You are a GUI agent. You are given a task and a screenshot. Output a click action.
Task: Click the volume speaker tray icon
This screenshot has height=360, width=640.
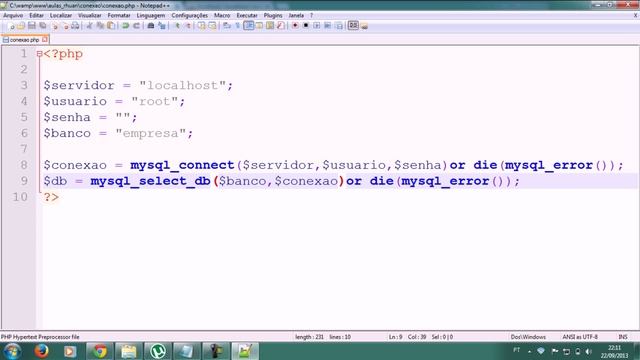pyautogui.click(x=589, y=351)
